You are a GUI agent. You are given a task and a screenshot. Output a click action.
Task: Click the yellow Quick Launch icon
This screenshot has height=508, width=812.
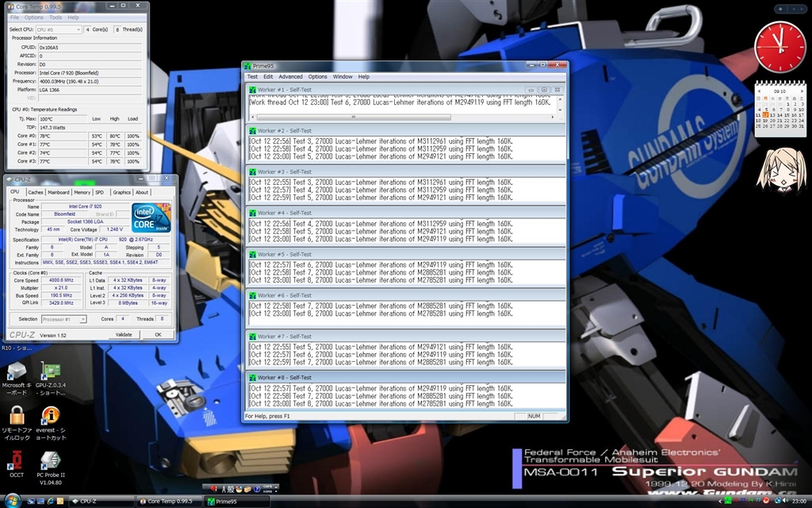coord(60,502)
